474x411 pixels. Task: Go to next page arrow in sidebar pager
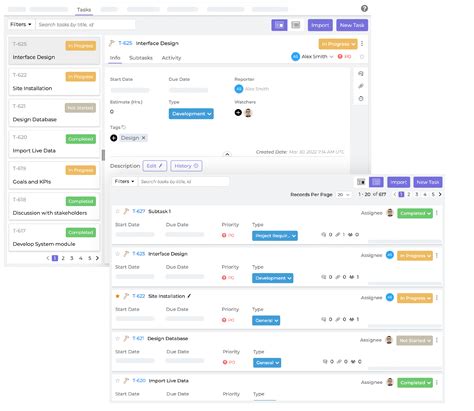97,258
